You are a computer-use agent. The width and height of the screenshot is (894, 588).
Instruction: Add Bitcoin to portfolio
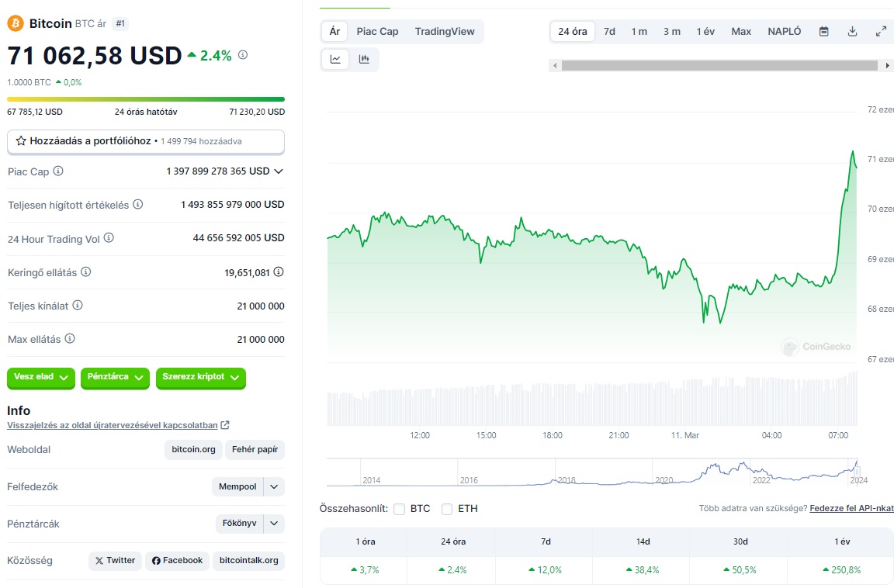click(146, 141)
